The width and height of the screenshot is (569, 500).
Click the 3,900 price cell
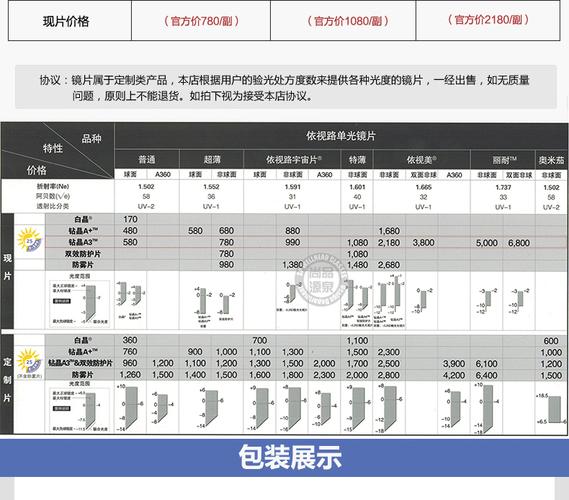click(454, 364)
